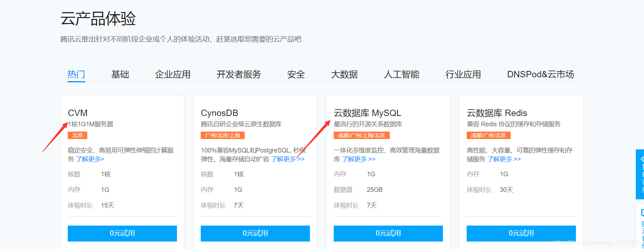Click the 云数据库 Redis title
The image size is (644, 249).
coord(497,113)
